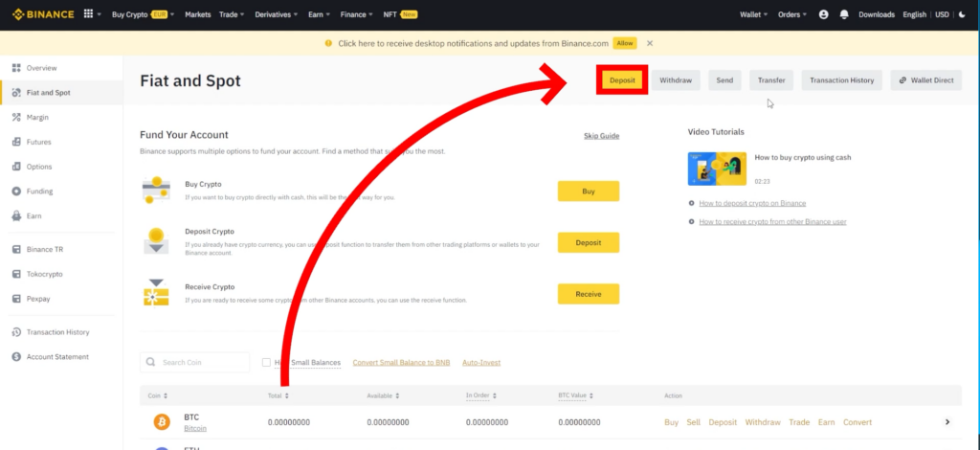980x450 pixels.
Task: Click the Transfer button
Action: click(771, 80)
